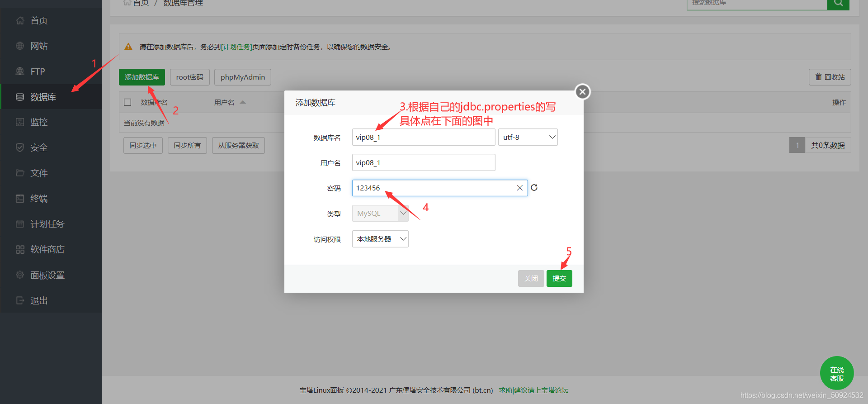Image resolution: width=868 pixels, height=404 pixels.
Task: Click the 共0条数据 pagination text
Action: pyautogui.click(x=828, y=145)
